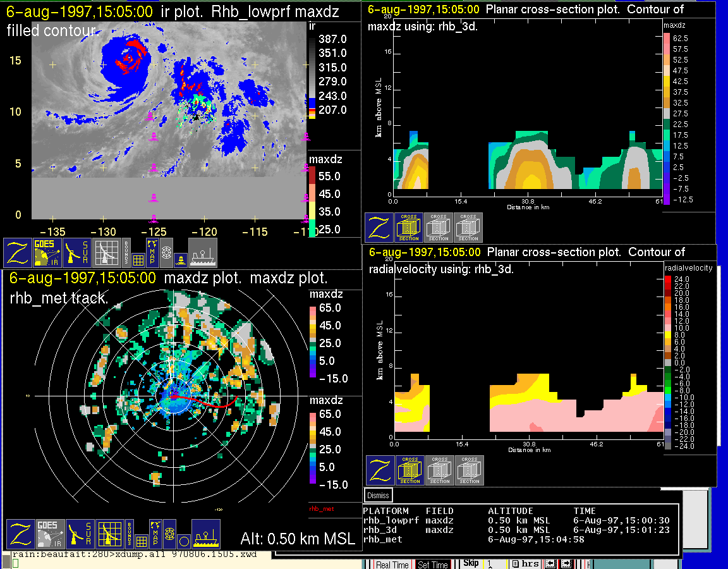728x569 pixels.
Task: Click the Skip button in the time controls
Action: point(471,563)
